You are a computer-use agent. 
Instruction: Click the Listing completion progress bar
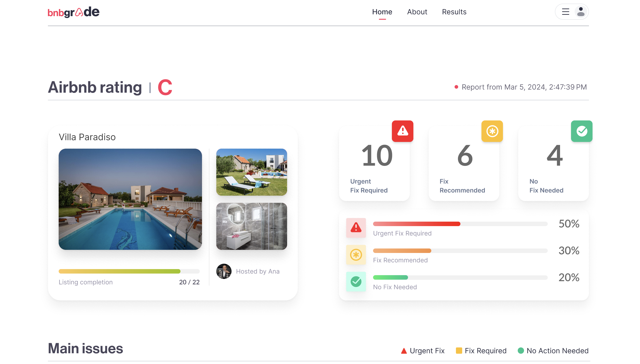click(129, 271)
